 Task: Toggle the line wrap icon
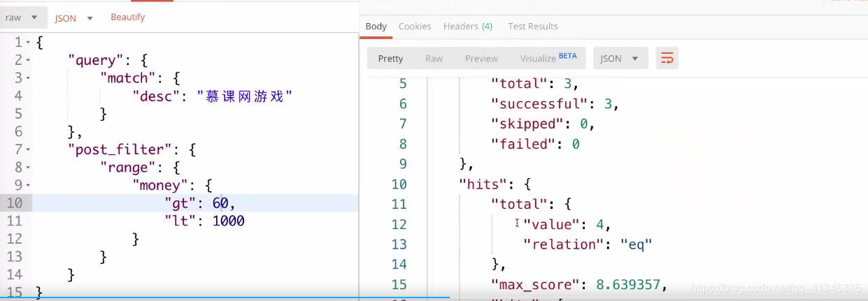667,58
